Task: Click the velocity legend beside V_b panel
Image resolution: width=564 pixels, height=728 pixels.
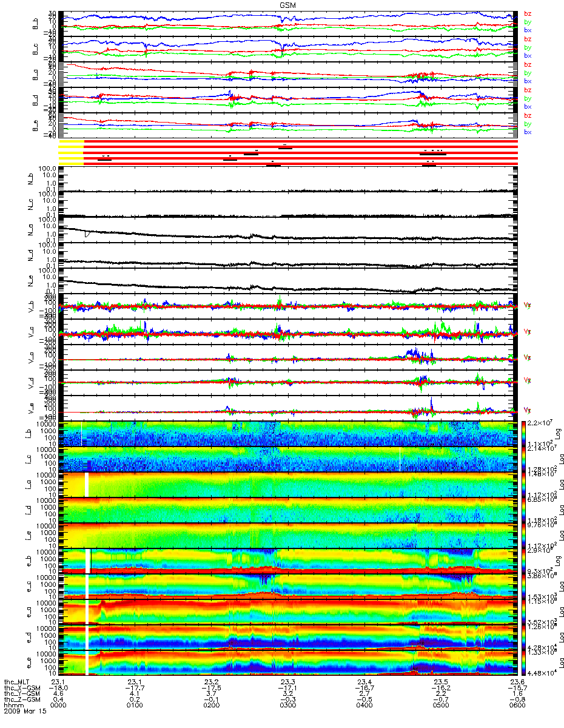Action: pyautogui.click(x=528, y=305)
